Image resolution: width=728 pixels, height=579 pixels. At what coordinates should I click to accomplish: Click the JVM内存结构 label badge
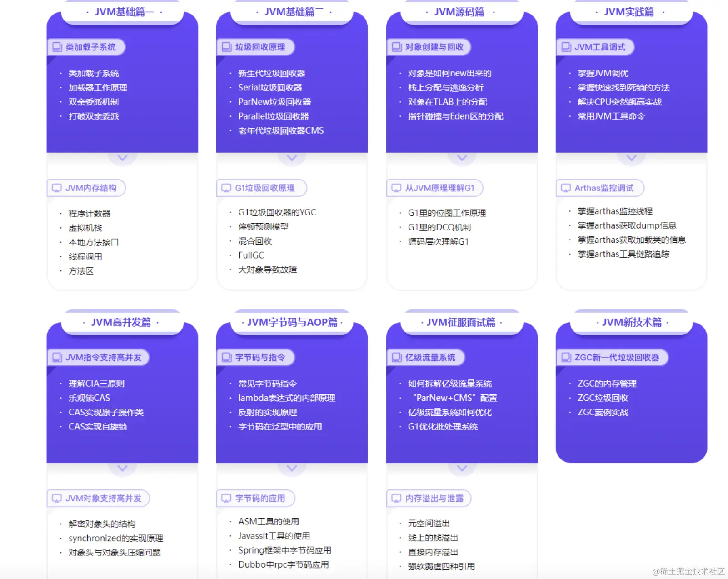(x=86, y=188)
